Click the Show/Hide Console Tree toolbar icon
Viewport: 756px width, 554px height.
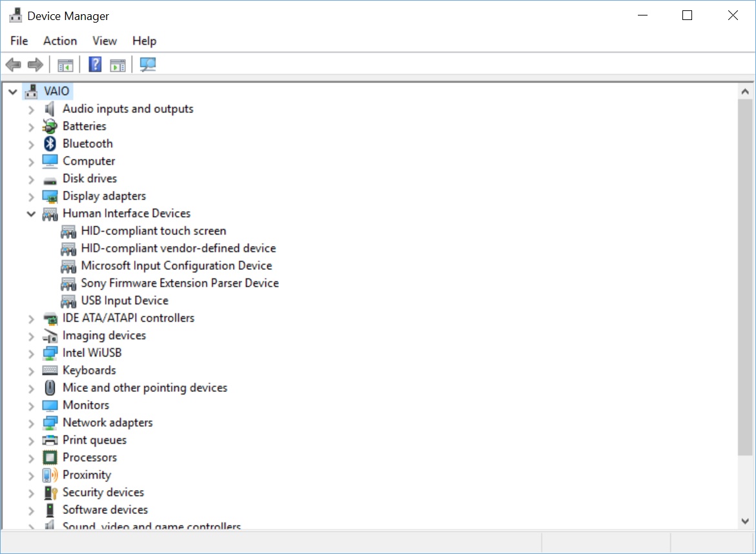[65, 63]
